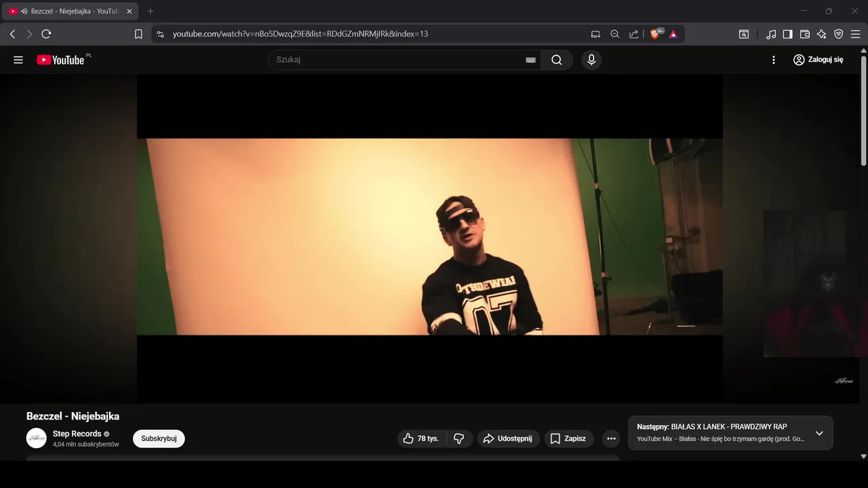
Task: Expand the Następny playlist panel chevron
Action: click(819, 433)
